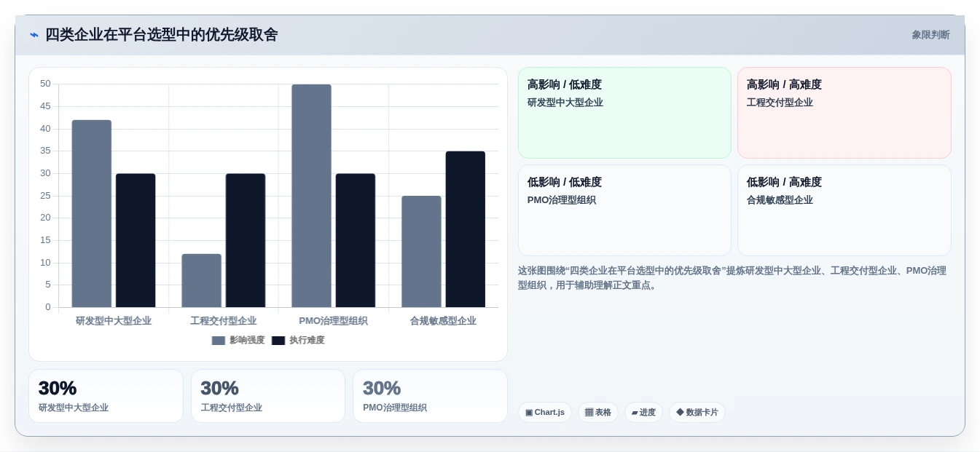The image size is (980, 452).
Task: Open the 30% 工程交付型企业 stat card
Action: [268, 396]
